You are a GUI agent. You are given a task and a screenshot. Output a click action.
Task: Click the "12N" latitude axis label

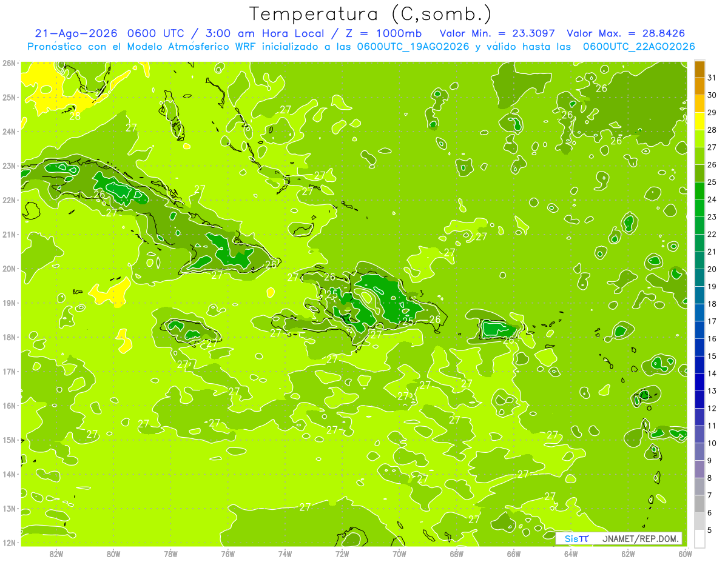tap(9, 543)
